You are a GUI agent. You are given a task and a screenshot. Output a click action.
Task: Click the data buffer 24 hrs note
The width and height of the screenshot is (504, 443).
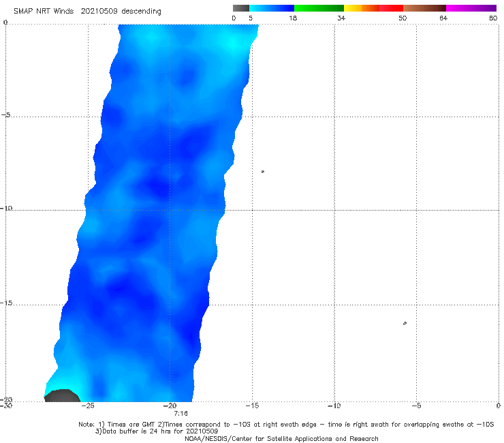point(157,431)
